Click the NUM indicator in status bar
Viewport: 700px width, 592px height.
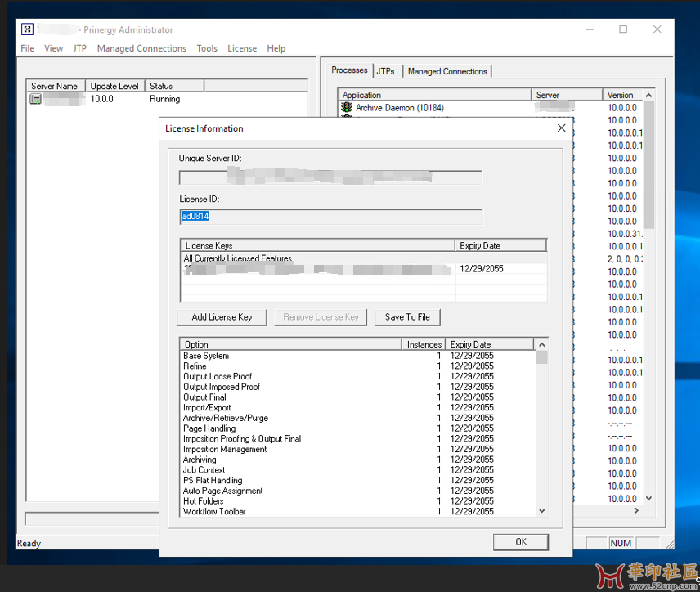coord(621,543)
